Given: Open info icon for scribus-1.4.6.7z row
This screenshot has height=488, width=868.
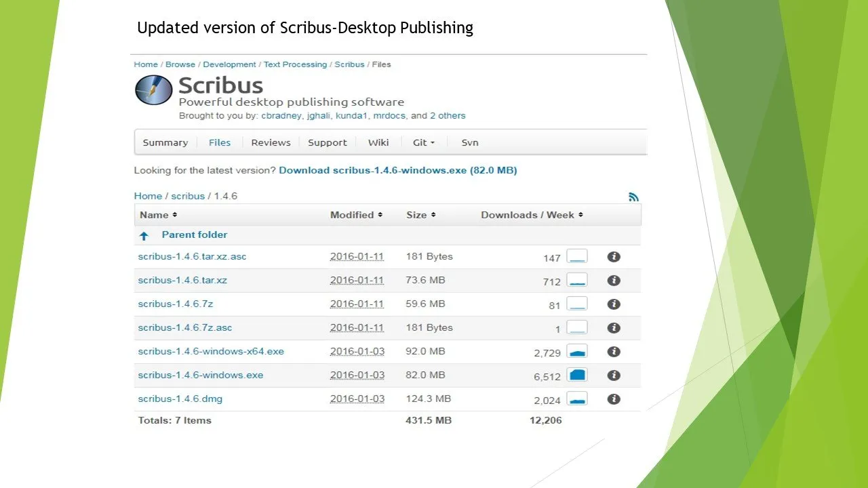Looking at the screenshot, I should coord(614,304).
